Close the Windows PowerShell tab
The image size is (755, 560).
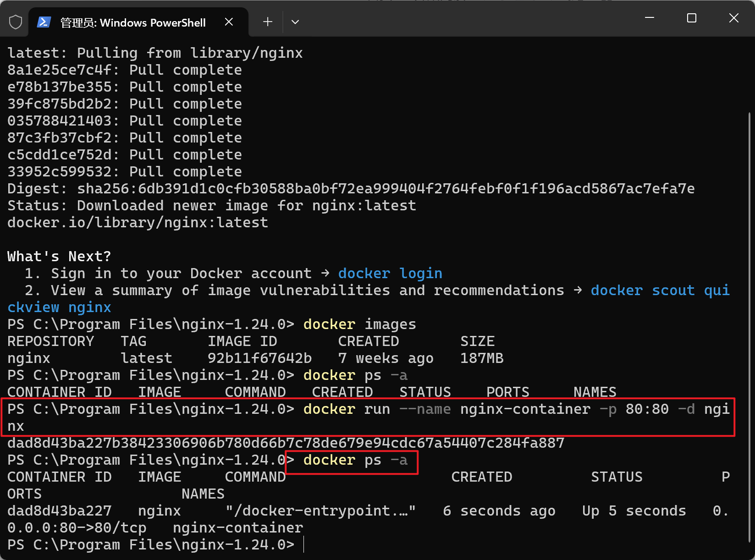(x=229, y=22)
